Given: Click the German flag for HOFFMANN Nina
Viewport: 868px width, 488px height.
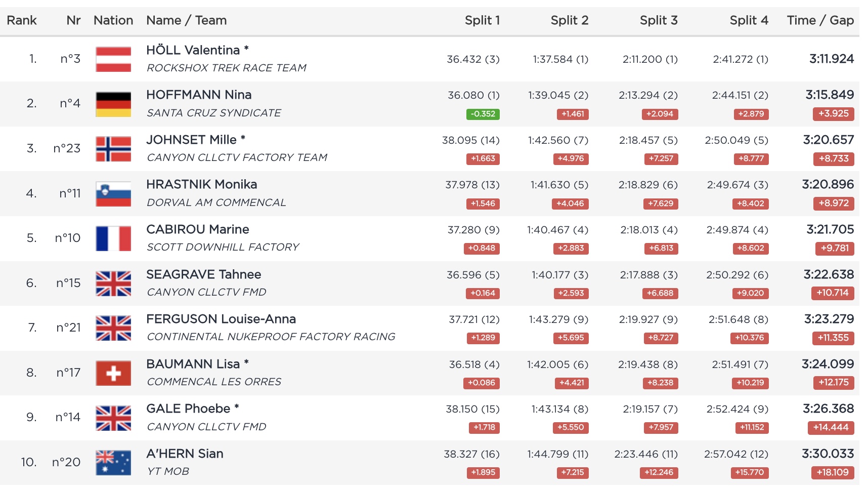Looking at the screenshot, I should point(113,104).
